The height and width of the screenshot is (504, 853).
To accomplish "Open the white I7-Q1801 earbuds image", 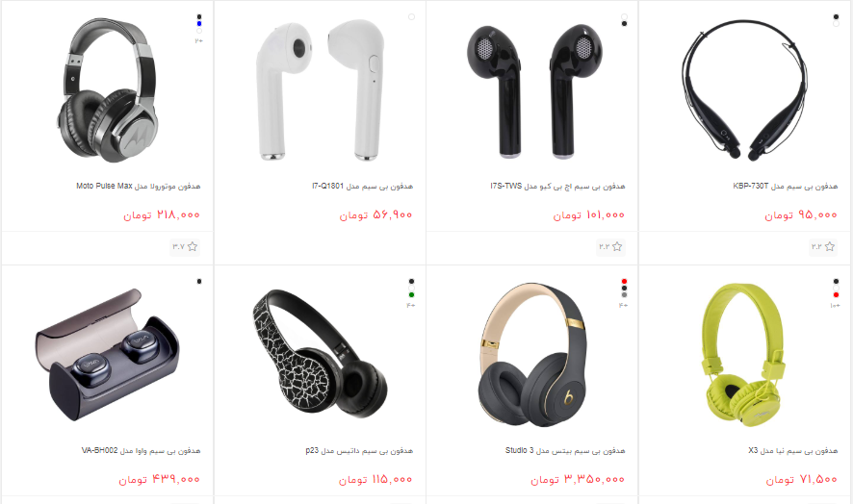I will (321, 89).
